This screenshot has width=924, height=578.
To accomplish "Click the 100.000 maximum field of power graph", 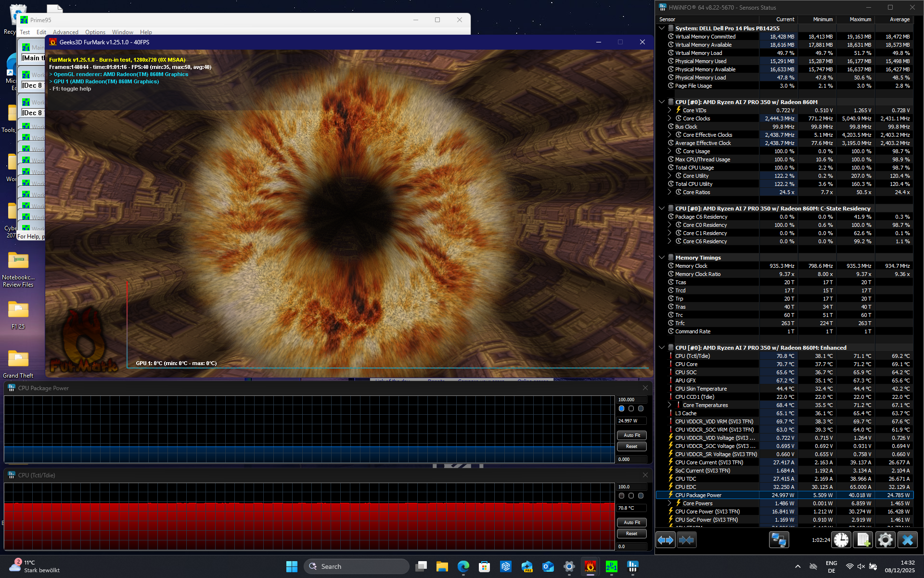I will pyautogui.click(x=631, y=400).
